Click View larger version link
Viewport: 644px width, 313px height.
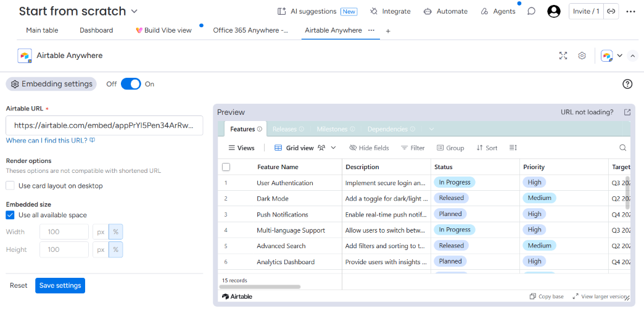[x=600, y=296]
